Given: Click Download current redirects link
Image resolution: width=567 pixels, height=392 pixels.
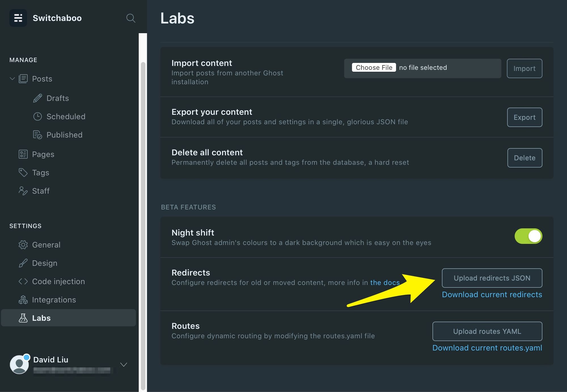Looking at the screenshot, I should click(492, 294).
